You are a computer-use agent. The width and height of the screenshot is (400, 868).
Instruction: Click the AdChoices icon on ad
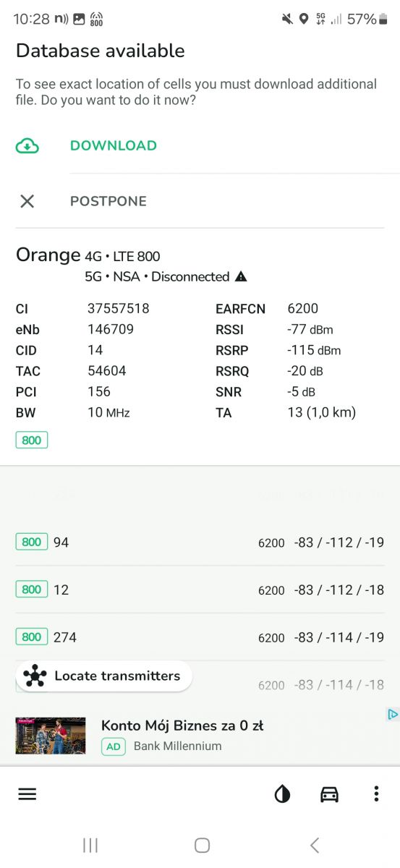click(392, 714)
